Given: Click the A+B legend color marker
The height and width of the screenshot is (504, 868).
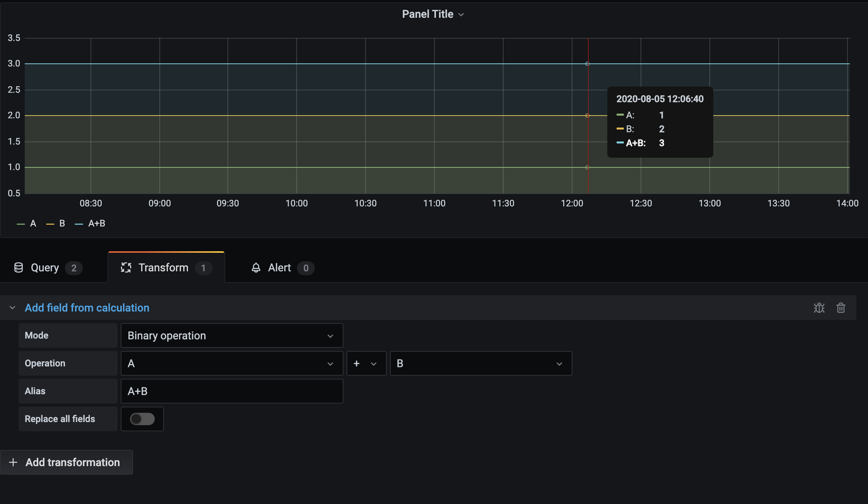Looking at the screenshot, I should [x=80, y=223].
